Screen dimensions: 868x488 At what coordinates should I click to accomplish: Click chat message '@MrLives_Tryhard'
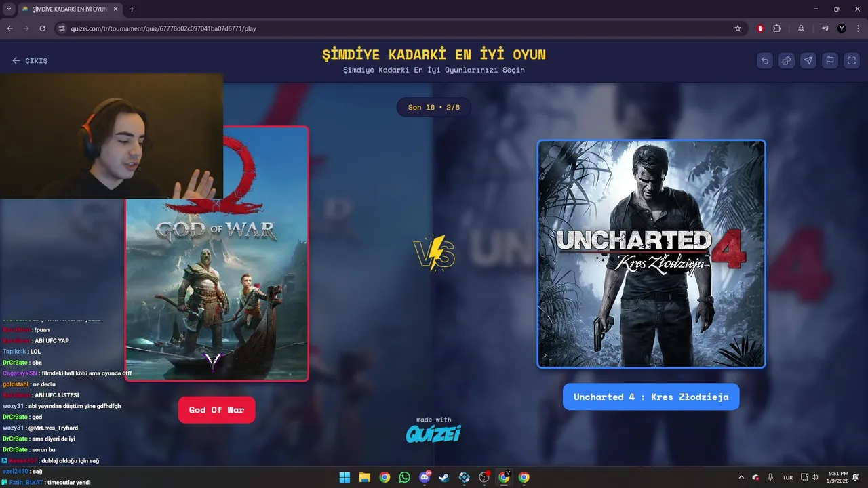click(53, 428)
